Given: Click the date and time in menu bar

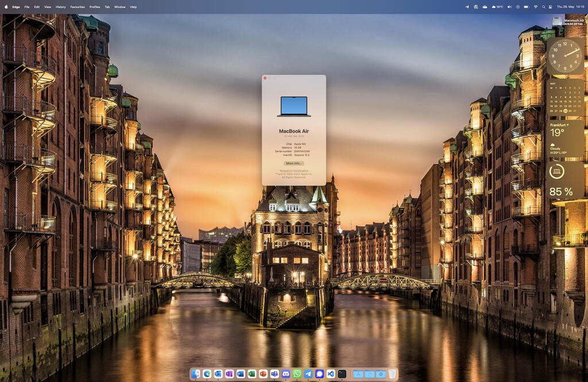Looking at the screenshot, I should (571, 7).
